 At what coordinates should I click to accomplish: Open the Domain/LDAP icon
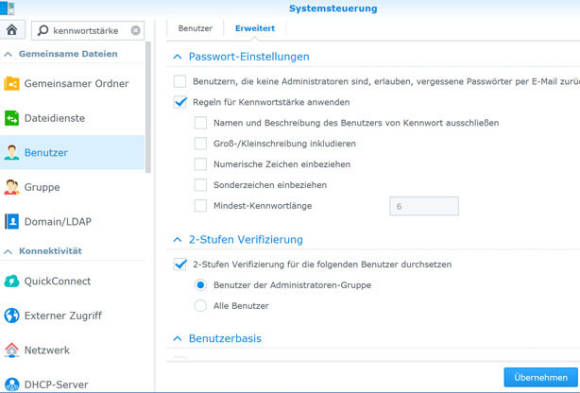[11, 221]
